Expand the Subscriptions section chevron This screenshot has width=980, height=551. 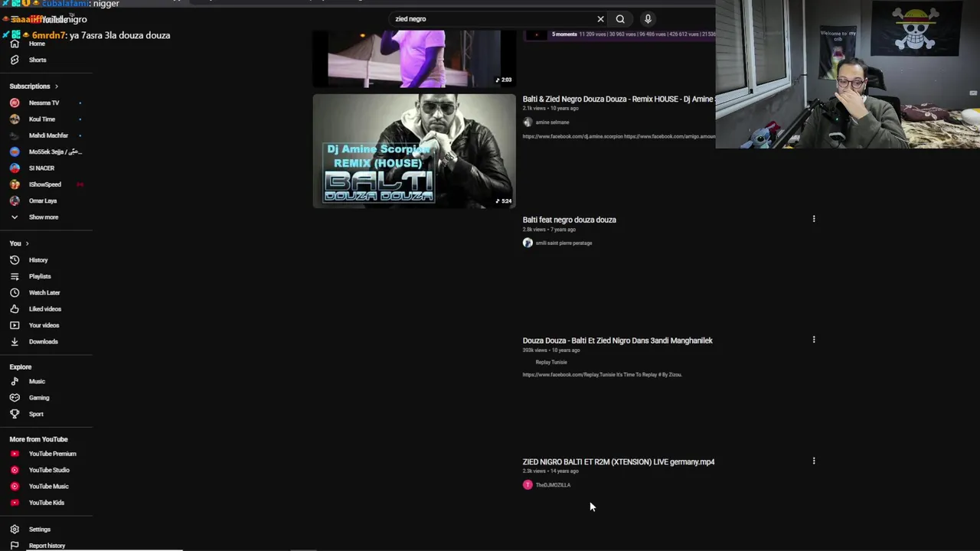(x=56, y=86)
